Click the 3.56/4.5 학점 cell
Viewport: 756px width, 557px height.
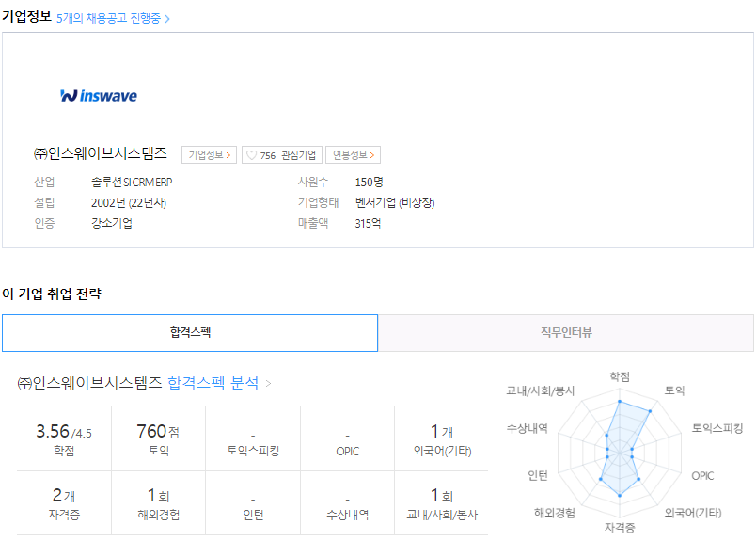click(64, 438)
